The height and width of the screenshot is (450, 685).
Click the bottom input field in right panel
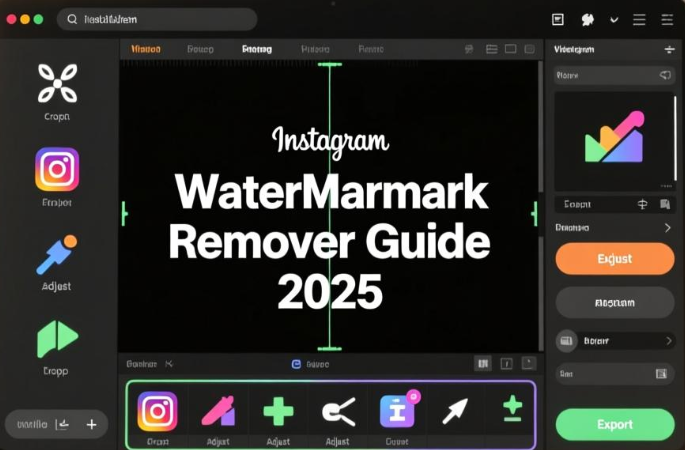[x=614, y=374]
